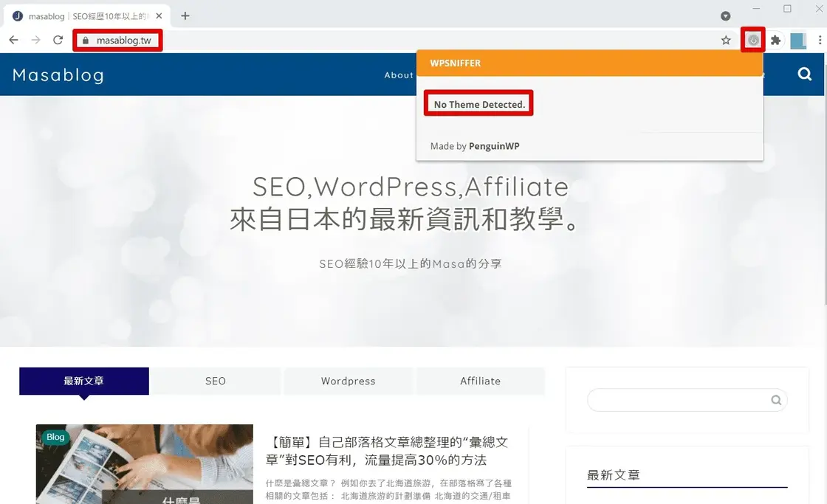Click the blue profile avatar icon
The image size is (827, 504).
click(x=798, y=41)
